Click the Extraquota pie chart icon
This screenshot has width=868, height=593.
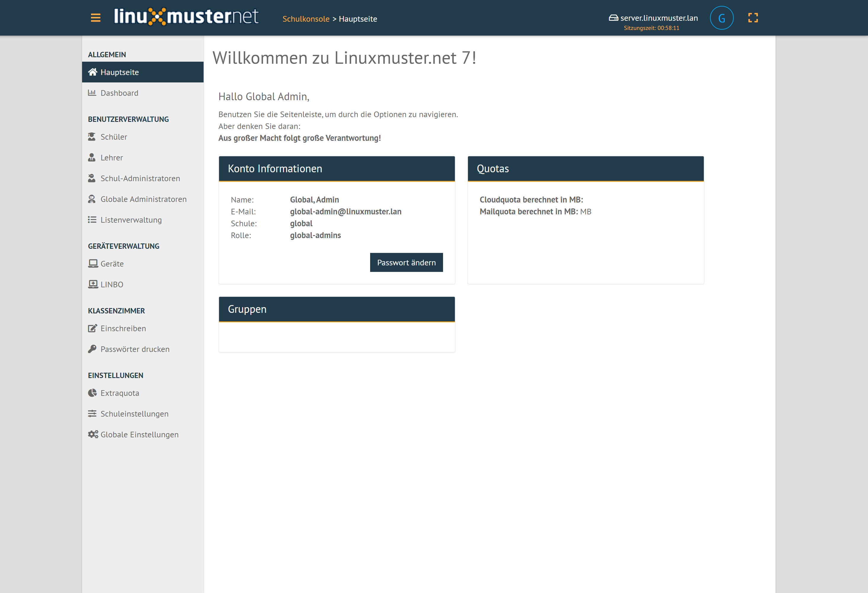92,393
